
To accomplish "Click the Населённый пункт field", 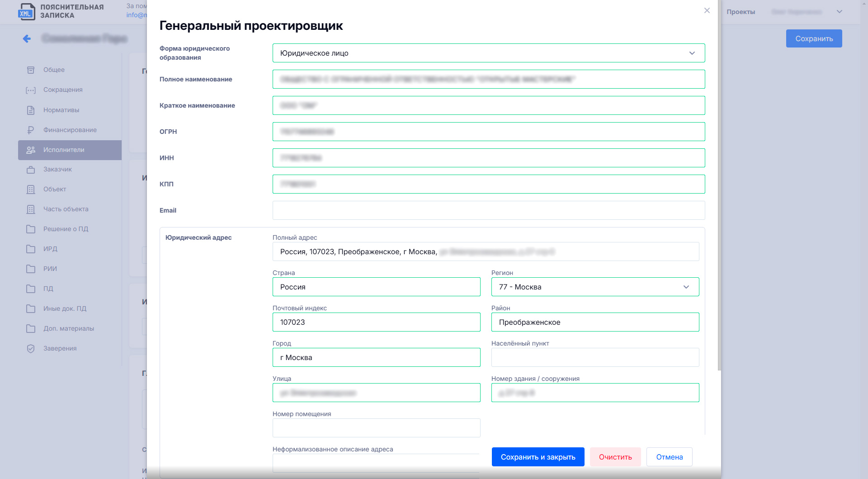I will coord(595,357).
